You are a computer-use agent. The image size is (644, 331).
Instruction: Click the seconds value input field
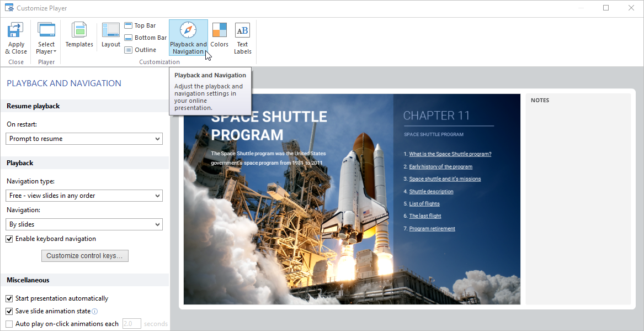click(131, 323)
